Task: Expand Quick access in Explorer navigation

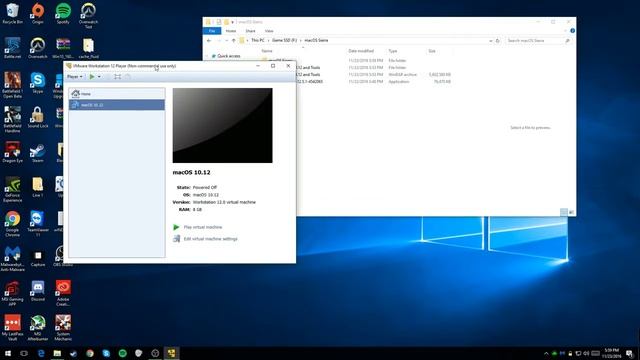Action: (207, 56)
